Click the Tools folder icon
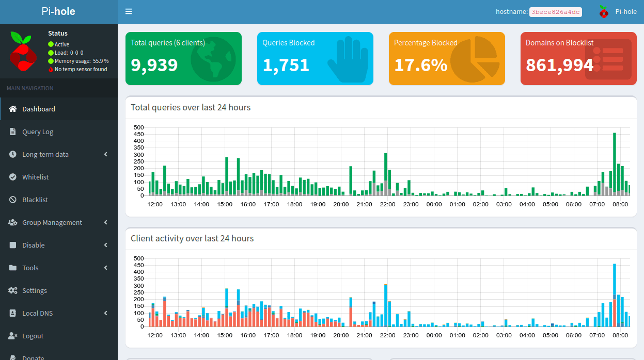Screen dimensions: 644x360 (13, 268)
